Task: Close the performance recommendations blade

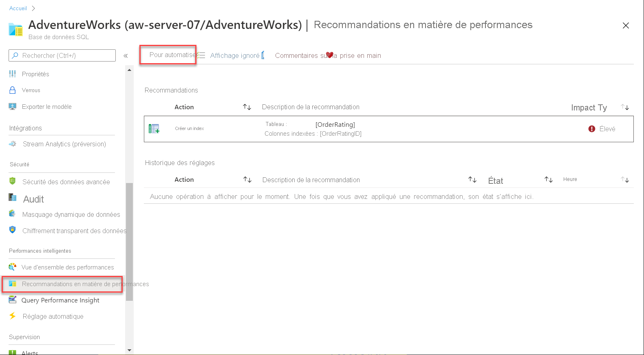Action: 626,25
